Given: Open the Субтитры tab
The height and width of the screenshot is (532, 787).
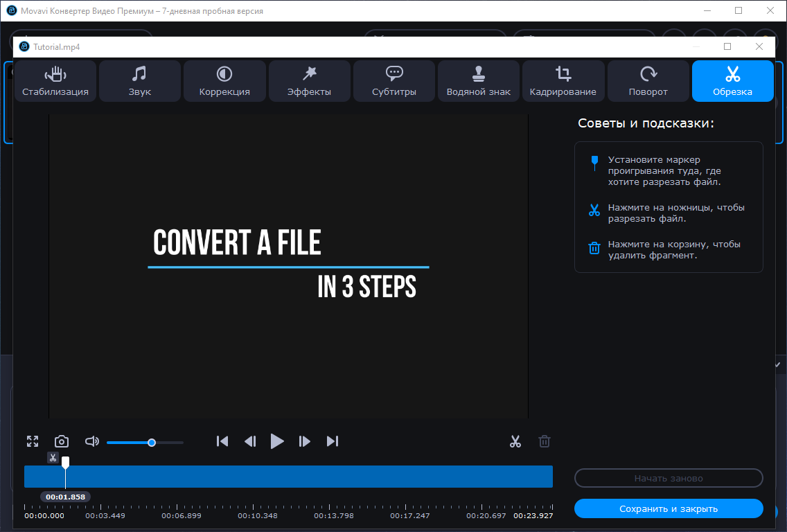Looking at the screenshot, I should (394, 81).
